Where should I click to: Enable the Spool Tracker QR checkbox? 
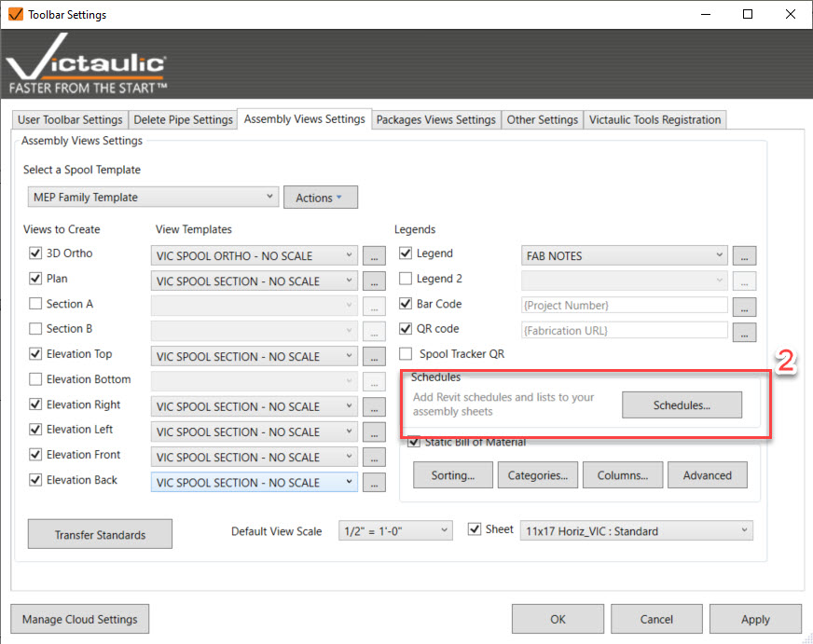(x=406, y=354)
